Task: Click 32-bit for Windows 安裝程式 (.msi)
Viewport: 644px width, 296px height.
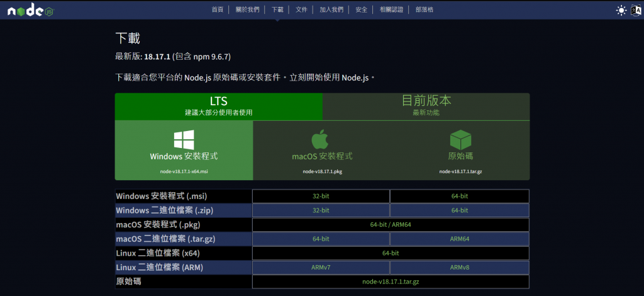Action: [x=321, y=196]
